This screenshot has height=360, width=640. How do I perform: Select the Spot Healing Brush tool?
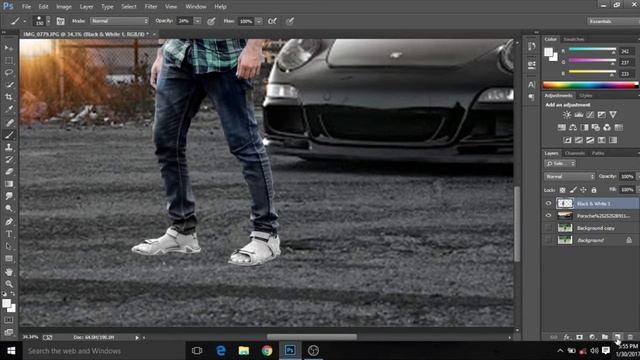pyautogui.click(x=9, y=122)
